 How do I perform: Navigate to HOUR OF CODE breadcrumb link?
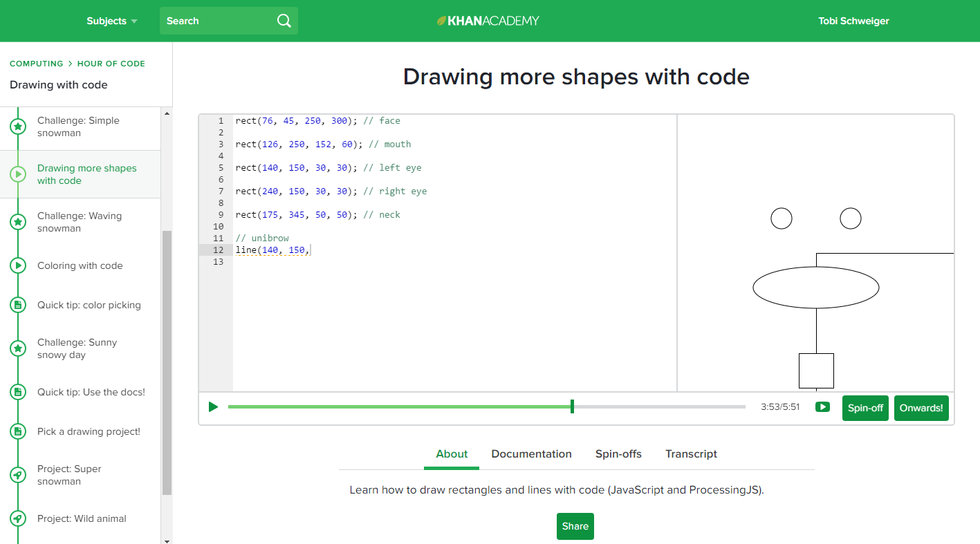click(x=111, y=63)
